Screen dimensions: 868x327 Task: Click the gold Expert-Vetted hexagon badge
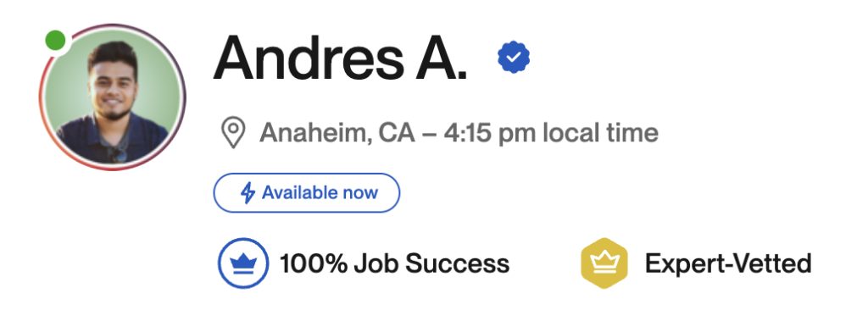[x=604, y=263]
